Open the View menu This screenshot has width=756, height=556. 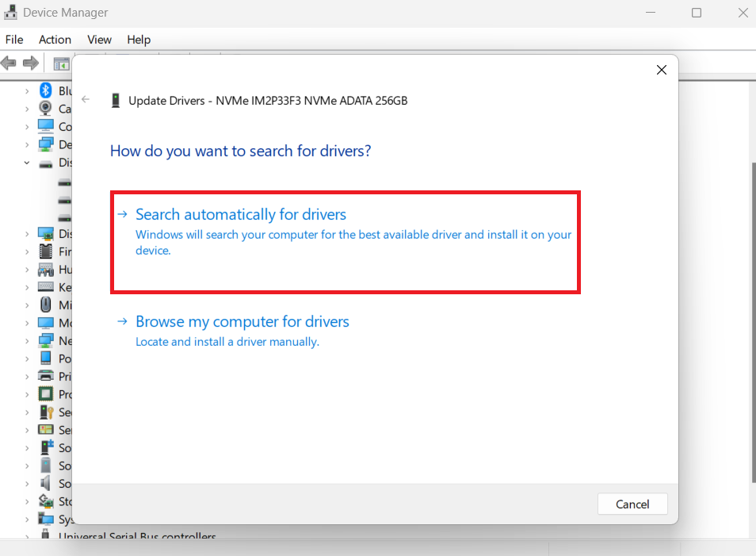(99, 40)
